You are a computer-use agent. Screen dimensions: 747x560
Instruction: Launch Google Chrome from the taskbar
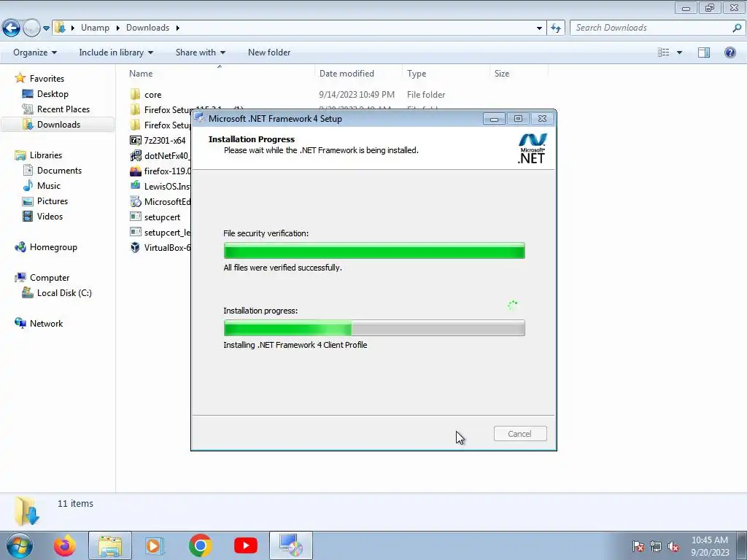(200, 545)
